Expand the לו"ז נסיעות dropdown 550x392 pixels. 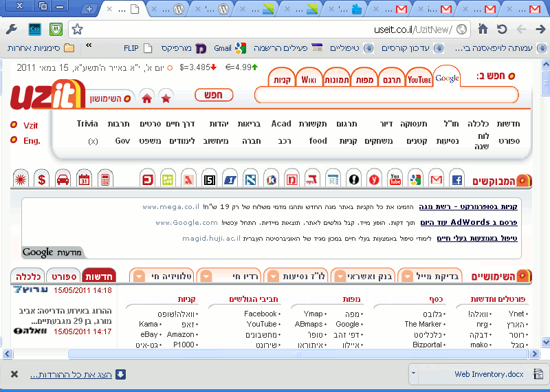coord(272,276)
